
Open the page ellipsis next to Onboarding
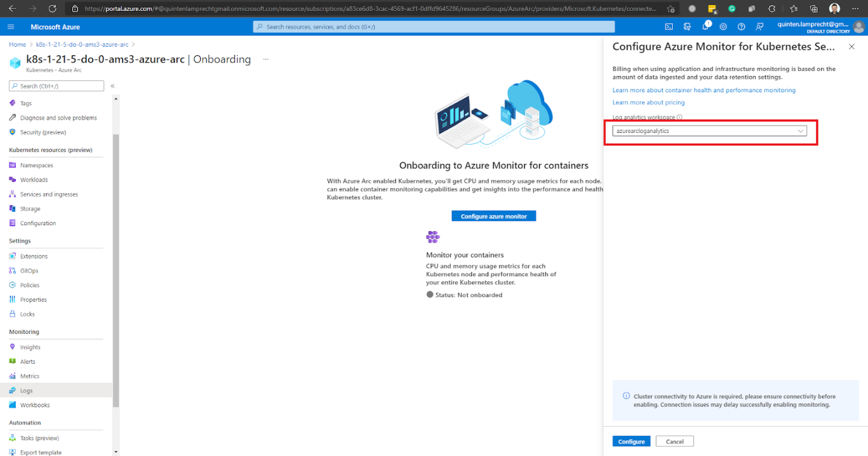click(x=265, y=60)
